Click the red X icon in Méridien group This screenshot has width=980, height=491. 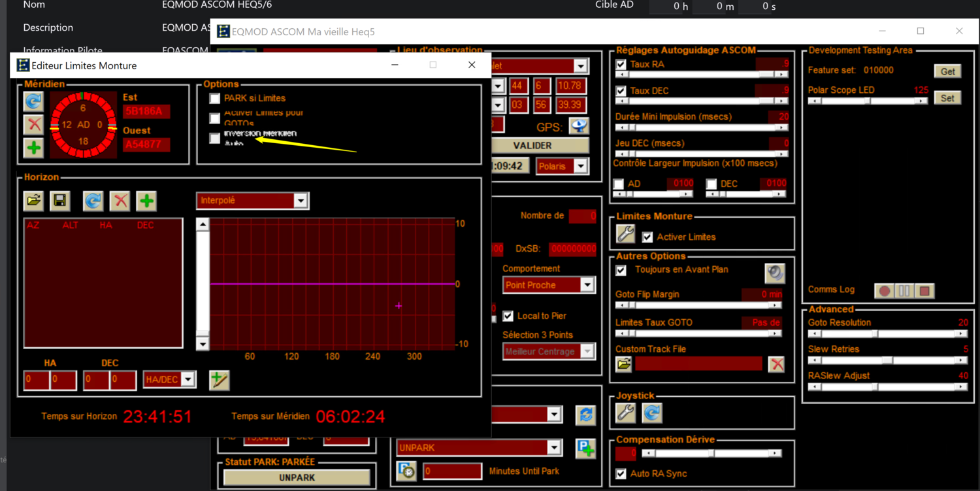(34, 124)
